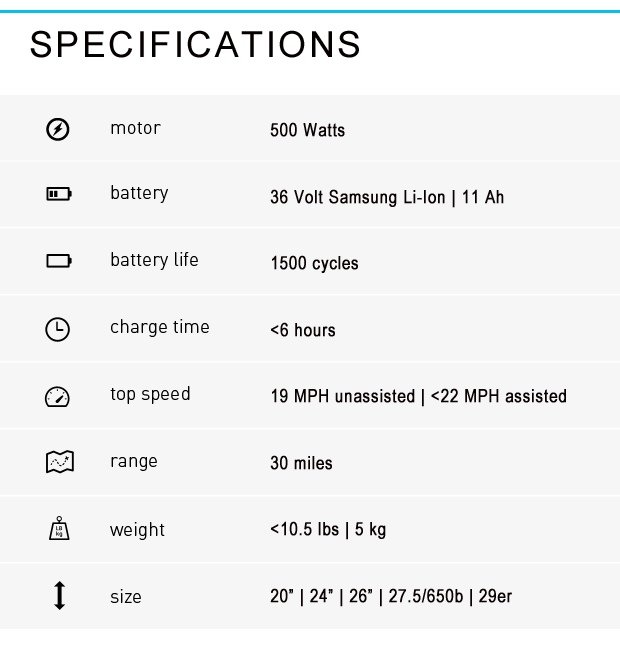Click the '<6 hours' charge time value
The image size is (620, 652).
pyautogui.click(x=303, y=330)
